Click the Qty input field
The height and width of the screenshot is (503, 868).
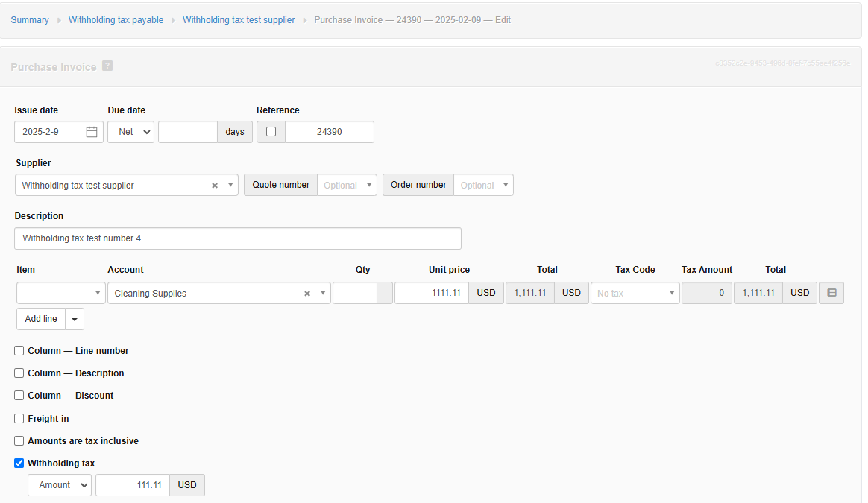[x=355, y=293]
